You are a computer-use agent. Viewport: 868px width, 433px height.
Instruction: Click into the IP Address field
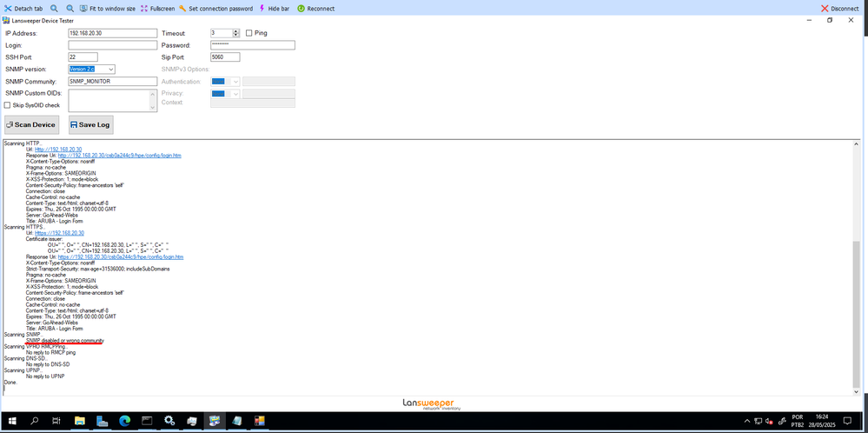click(x=112, y=33)
